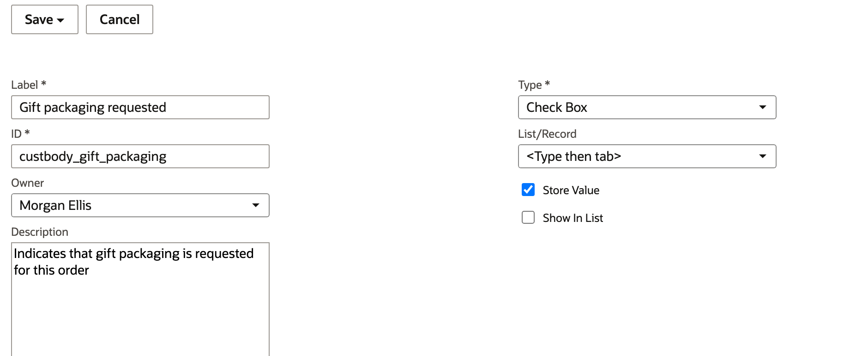Uncheck the Store Value checkbox
This screenshot has width=868, height=356.
pos(528,190)
